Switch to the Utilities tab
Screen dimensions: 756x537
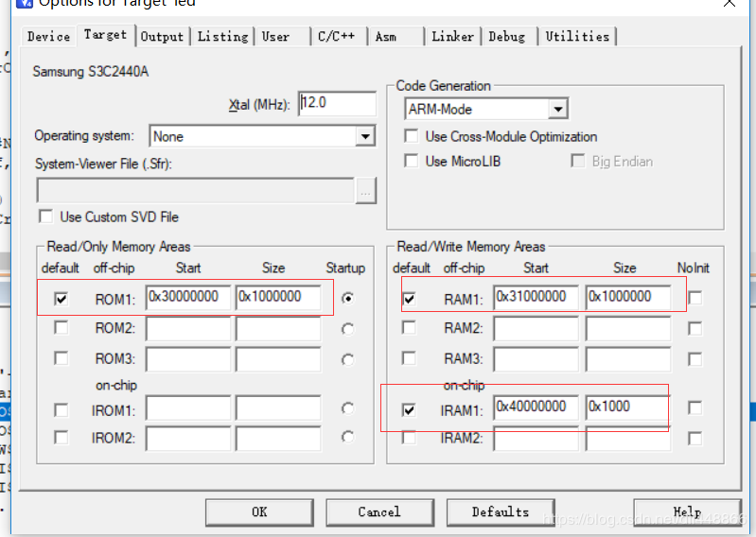pos(577,37)
